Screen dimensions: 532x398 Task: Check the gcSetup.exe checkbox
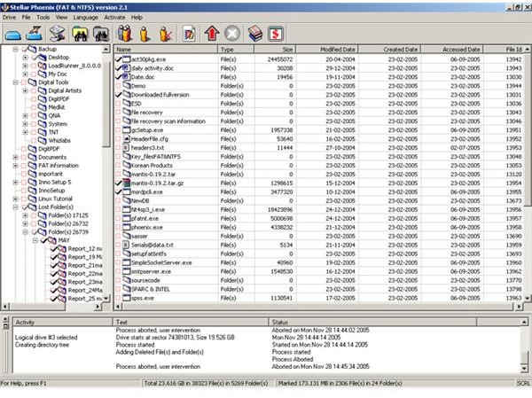click(118, 130)
